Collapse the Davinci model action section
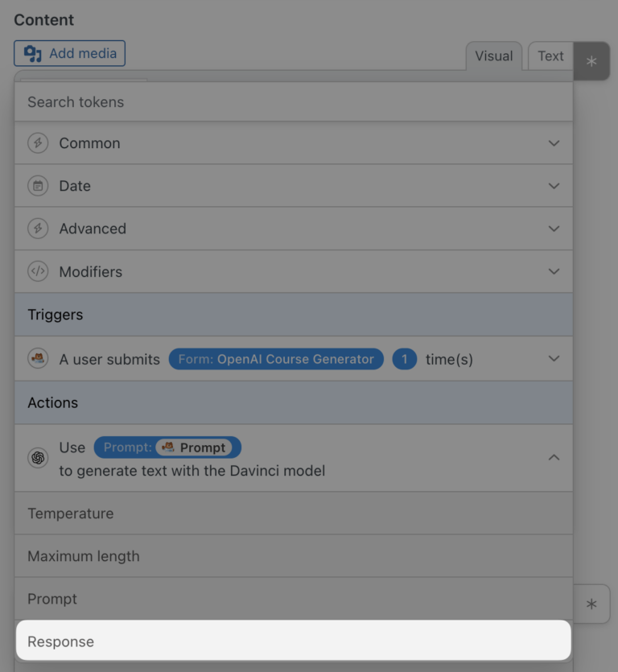Image resolution: width=618 pixels, height=672 pixels. pyautogui.click(x=554, y=456)
